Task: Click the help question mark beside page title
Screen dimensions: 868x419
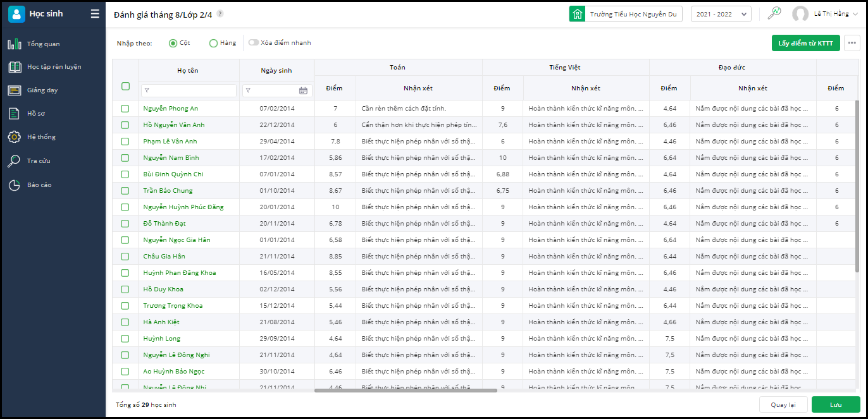Action: (220, 14)
